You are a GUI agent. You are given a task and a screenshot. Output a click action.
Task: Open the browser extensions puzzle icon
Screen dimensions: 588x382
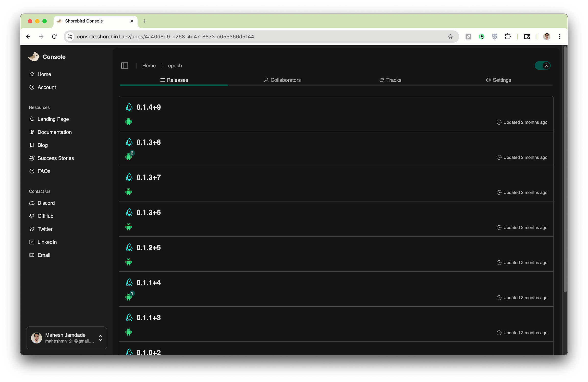[x=508, y=36]
